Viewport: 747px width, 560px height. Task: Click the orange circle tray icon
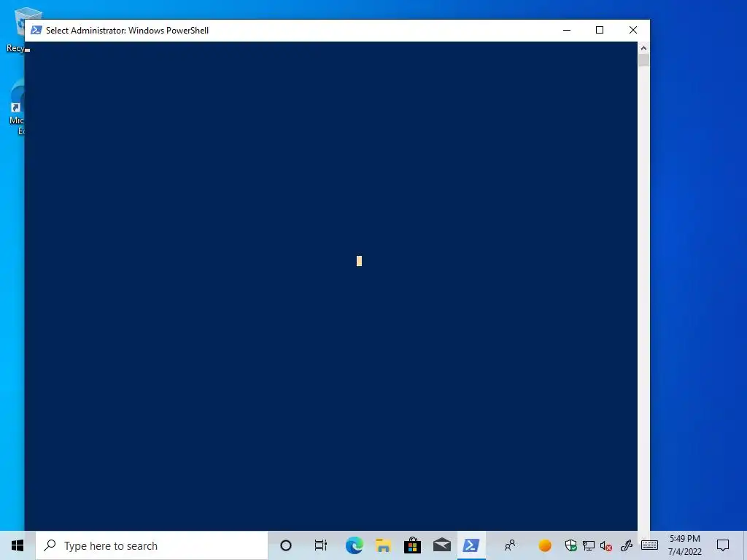pos(544,545)
